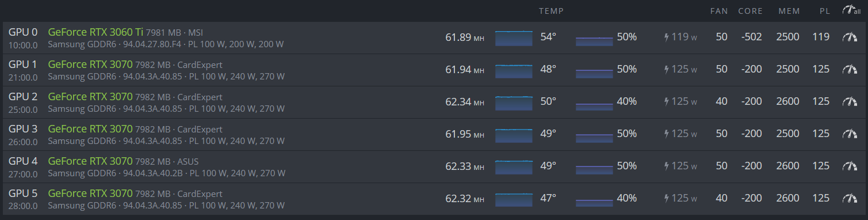Click GPU 5 hashrate 62.32 MH
Viewport: 868px width, 220px height.
[x=465, y=198]
